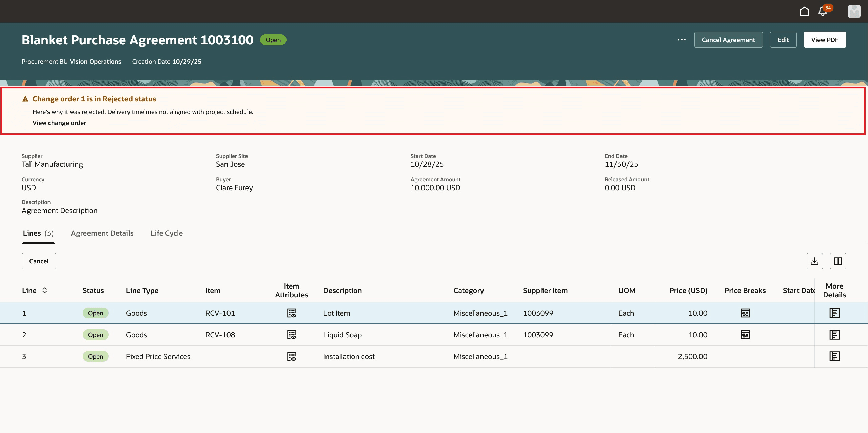Switch to the Life Cycle tab

coord(166,233)
